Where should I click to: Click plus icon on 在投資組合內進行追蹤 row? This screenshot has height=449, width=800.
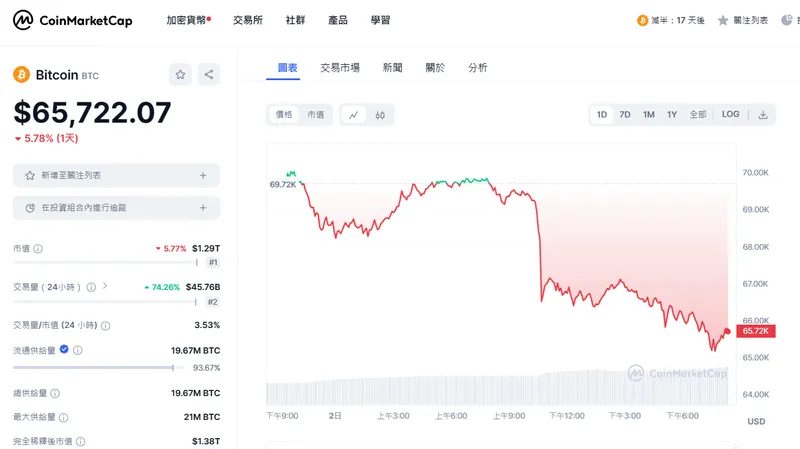[x=203, y=208]
